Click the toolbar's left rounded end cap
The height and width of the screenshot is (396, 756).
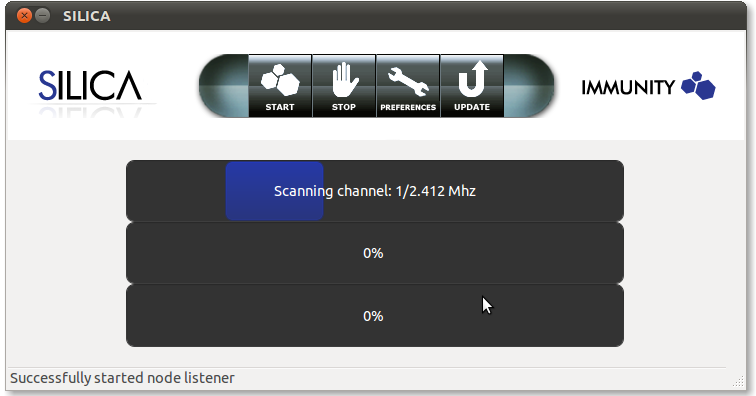pos(224,86)
